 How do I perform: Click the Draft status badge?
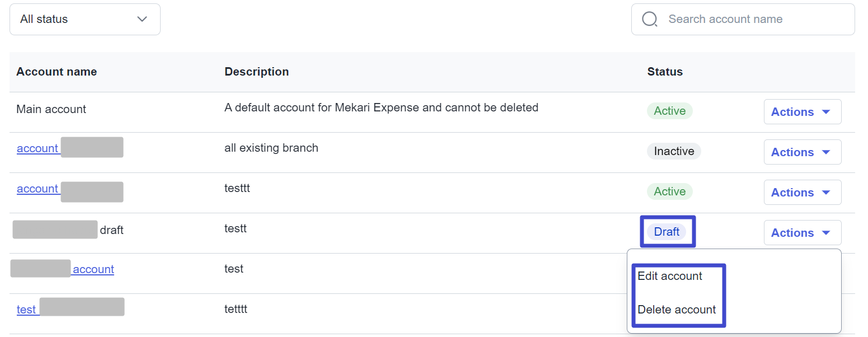point(667,232)
